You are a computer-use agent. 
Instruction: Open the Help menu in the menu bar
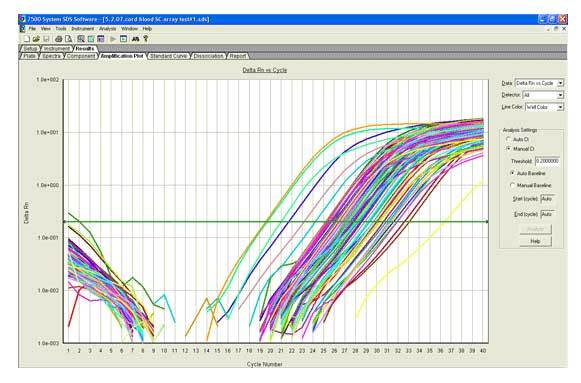147,29
